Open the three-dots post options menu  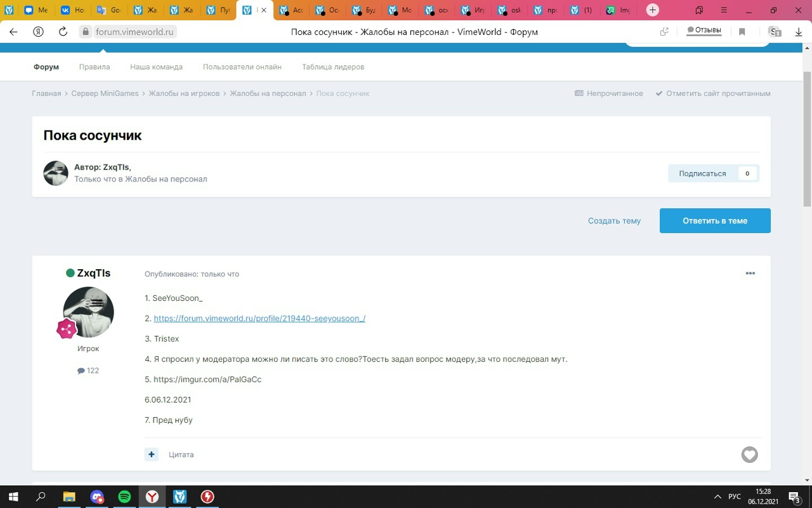pyautogui.click(x=750, y=274)
